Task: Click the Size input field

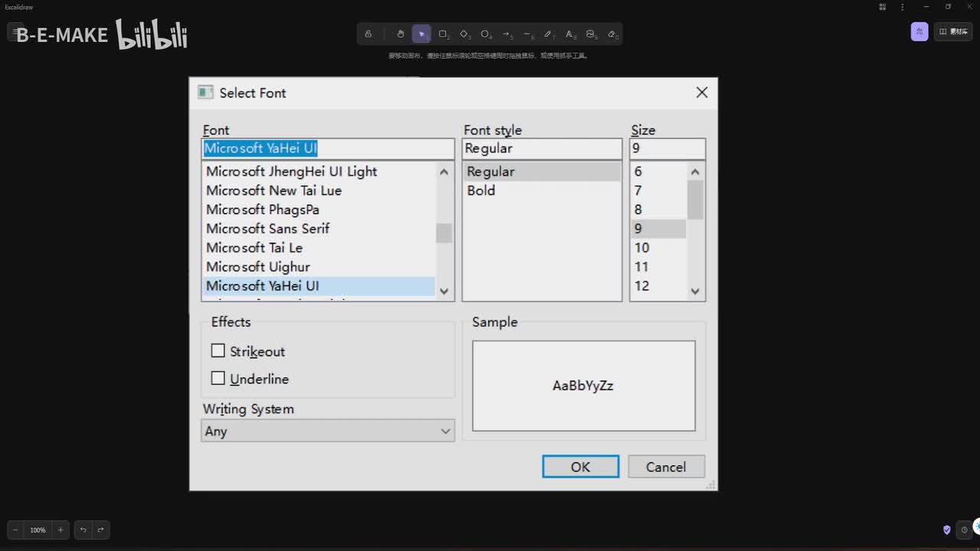Action: click(x=668, y=148)
